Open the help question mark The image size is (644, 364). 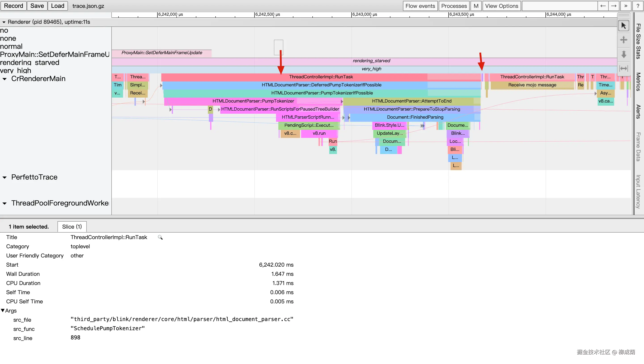coord(638,6)
